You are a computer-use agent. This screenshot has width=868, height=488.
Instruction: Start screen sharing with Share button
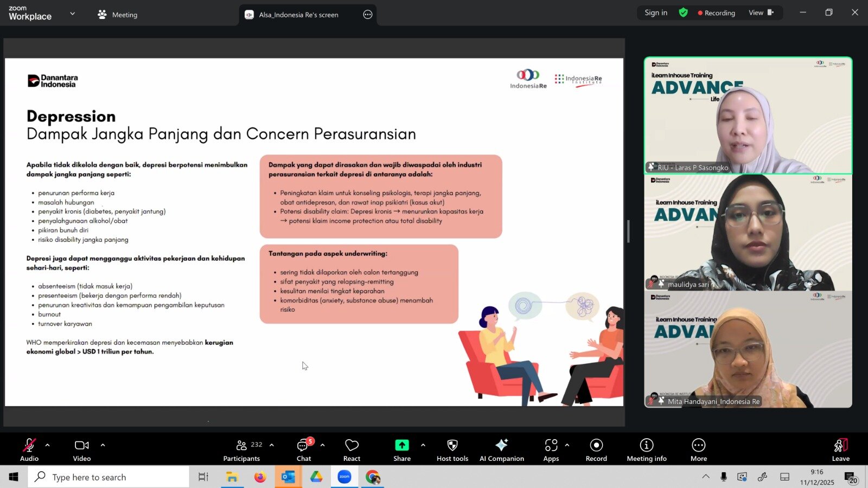[x=402, y=450]
